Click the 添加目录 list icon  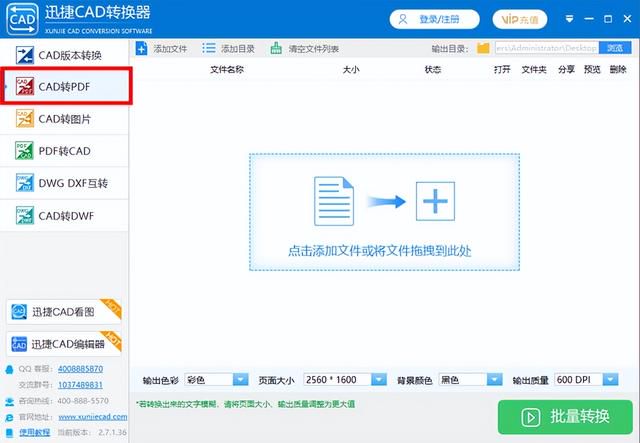coord(209,48)
